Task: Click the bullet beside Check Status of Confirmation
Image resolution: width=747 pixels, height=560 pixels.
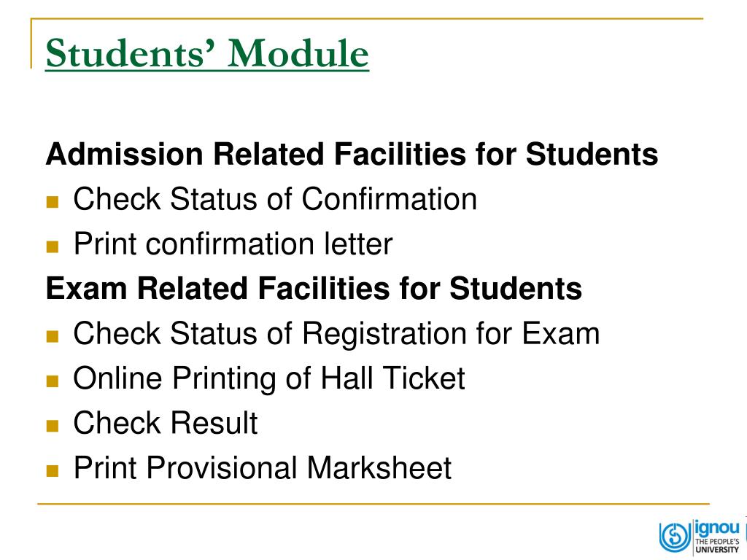Action: tap(53, 203)
